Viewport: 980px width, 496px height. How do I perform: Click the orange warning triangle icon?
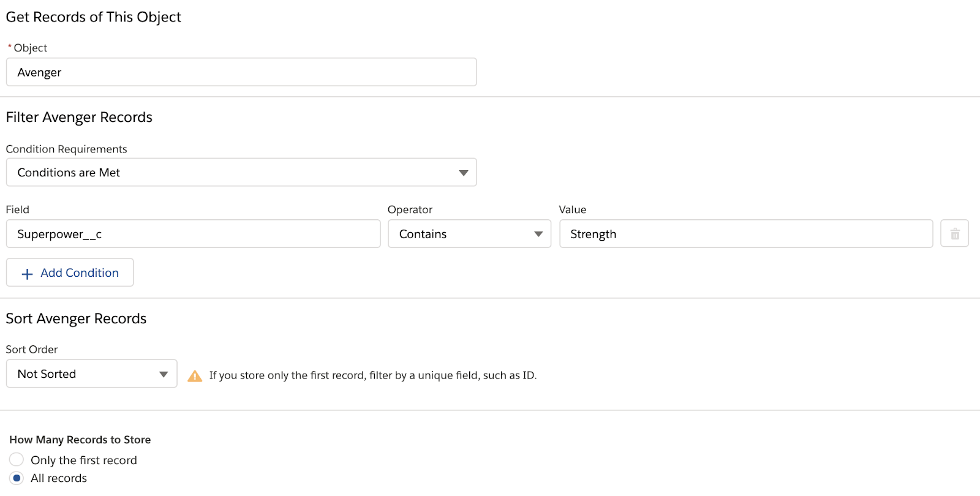195,376
